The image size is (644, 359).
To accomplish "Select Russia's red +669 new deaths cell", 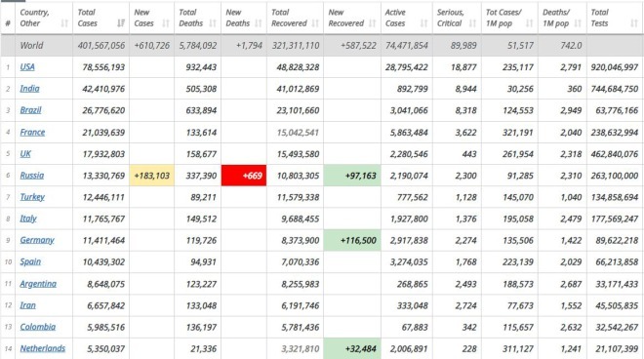I will pyautogui.click(x=244, y=176).
